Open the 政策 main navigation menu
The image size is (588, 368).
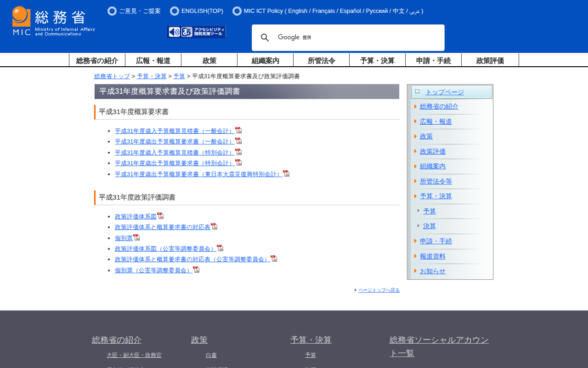(209, 60)
